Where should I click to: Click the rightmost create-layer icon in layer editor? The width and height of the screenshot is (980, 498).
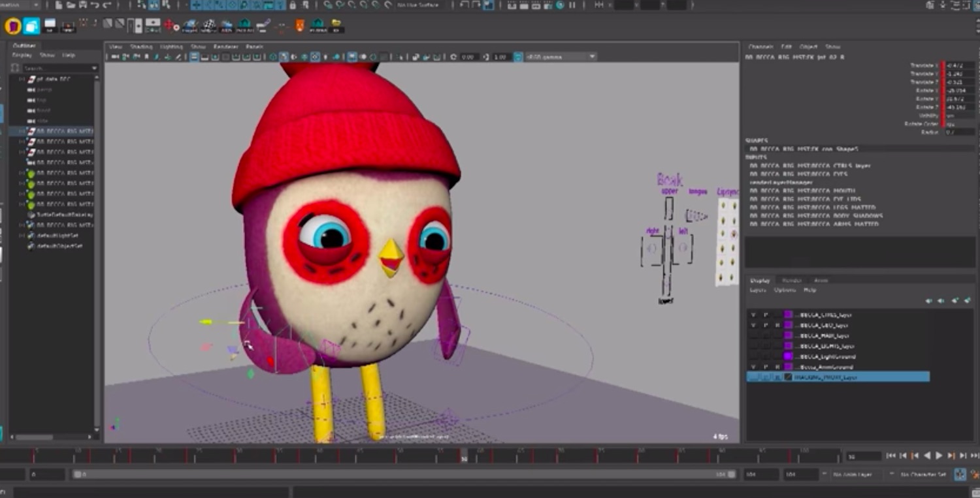(x=968, y=301)
